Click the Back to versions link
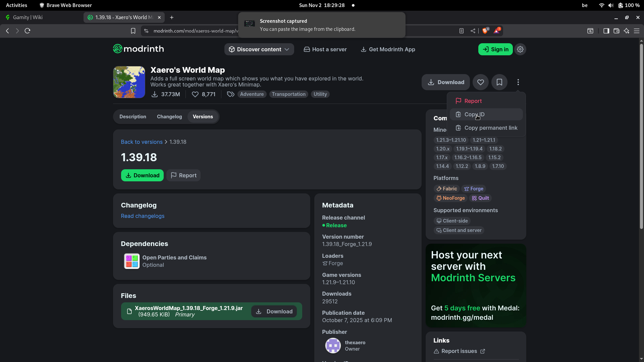The height and width of the screenshot is (362, 644). [142, 142]
